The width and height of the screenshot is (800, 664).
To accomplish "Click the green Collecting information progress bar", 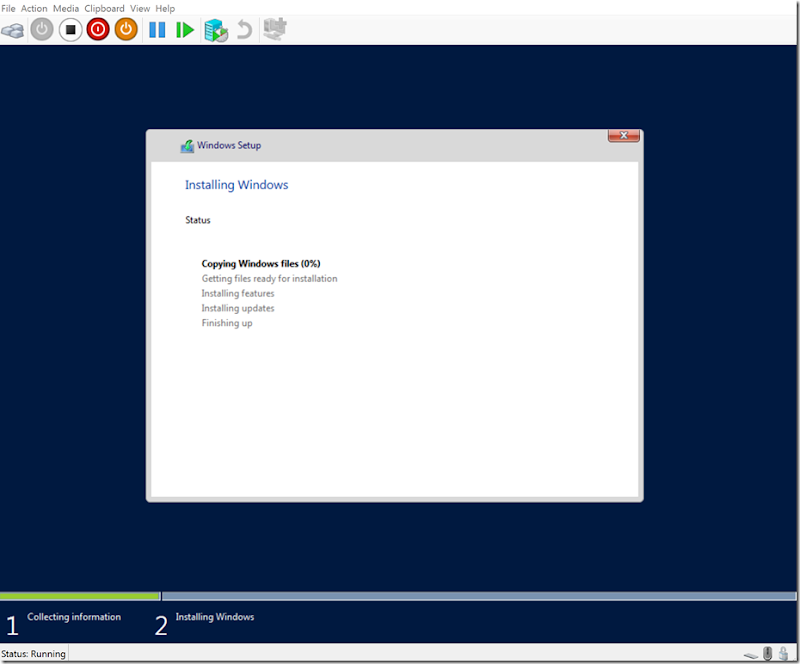I will point(80,596).
